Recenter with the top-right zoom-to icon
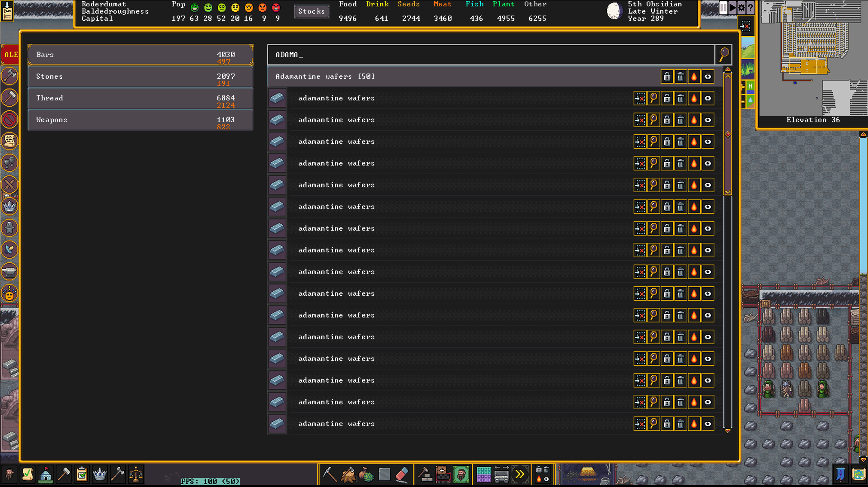This screenshot has width=868, height=487. (x=746, y=26)
